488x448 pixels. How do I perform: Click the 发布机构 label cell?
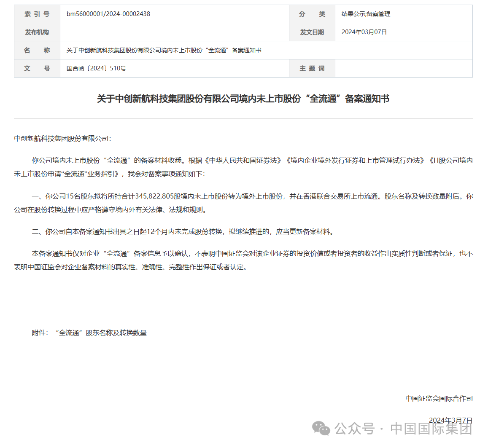point(37,32)
